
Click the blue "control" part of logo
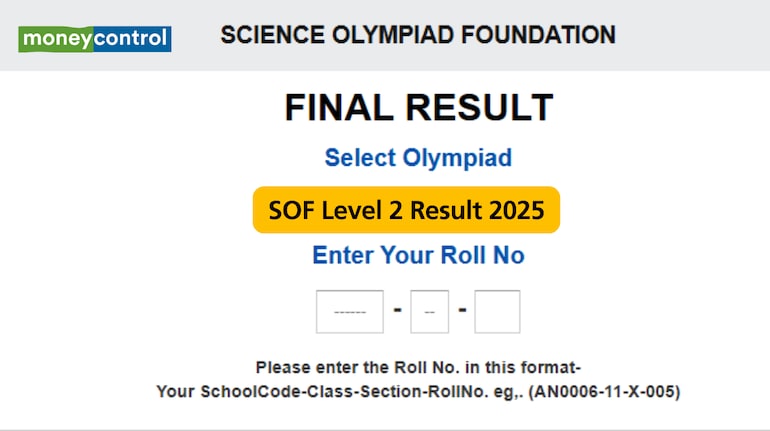coord(133,39)
